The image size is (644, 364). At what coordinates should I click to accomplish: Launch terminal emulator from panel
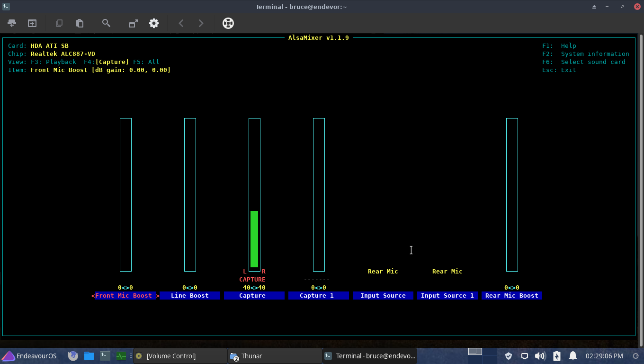coord(105,356)
